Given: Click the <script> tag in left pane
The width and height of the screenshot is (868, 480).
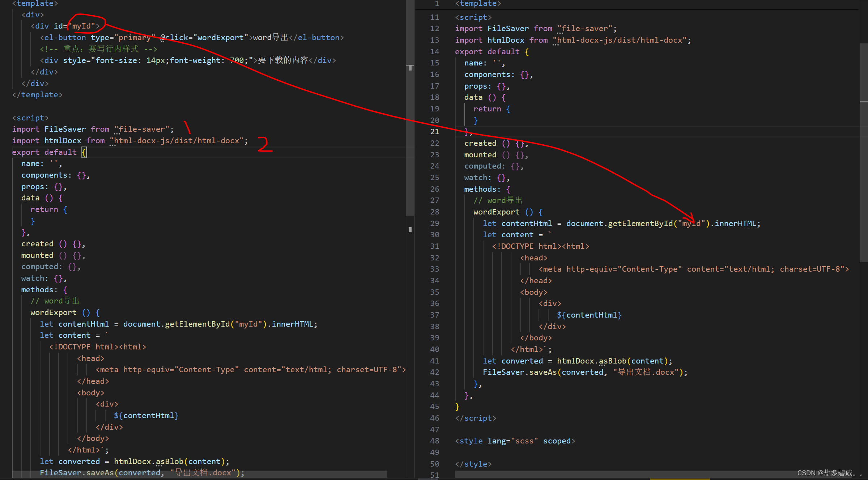Looking at the screenshot, I should pos(30,118).
